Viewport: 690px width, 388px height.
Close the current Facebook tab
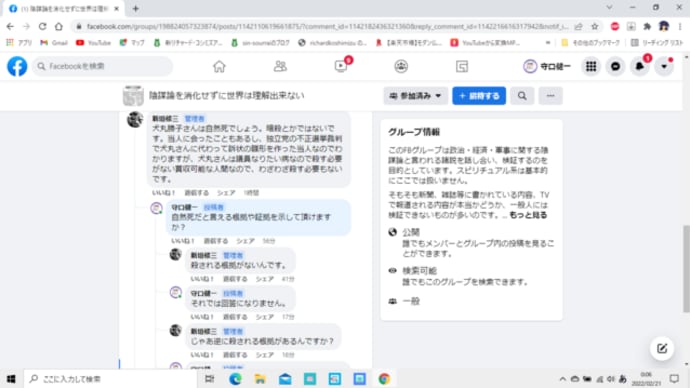[x=117, y=8]
